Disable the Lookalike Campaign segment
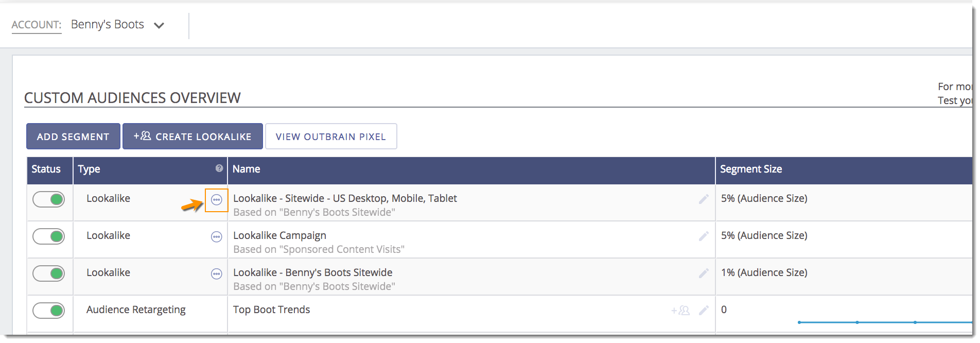980x343 pixels. pyautogui.click(x=49, y=236)
